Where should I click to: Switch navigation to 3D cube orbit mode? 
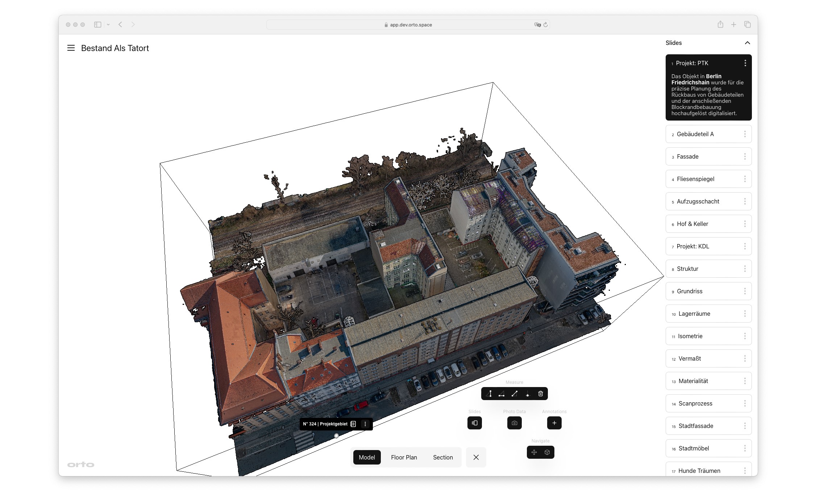coord(547,452)
